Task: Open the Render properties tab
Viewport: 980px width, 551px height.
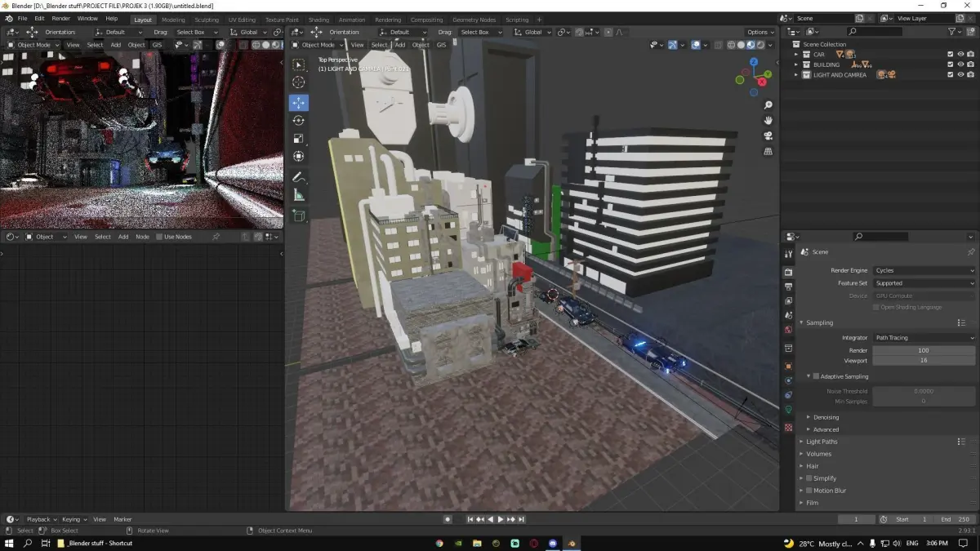Action: 788,272
